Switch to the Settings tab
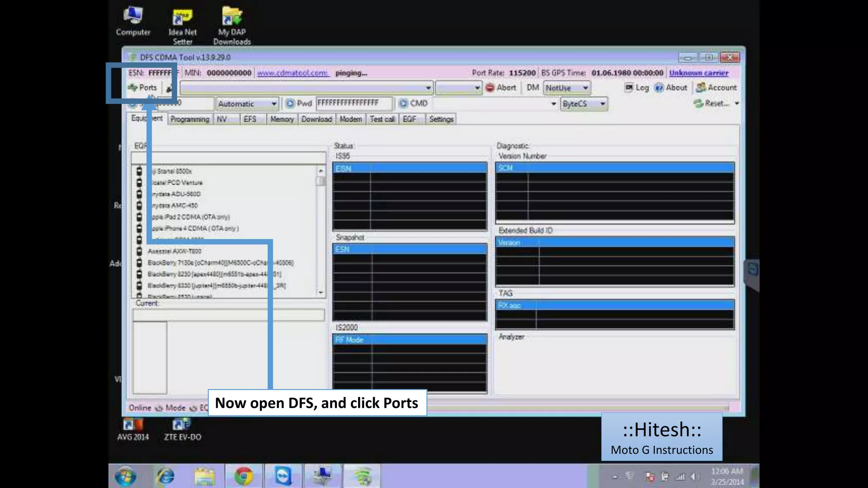Screen dimensions: 868x488 (x=441, y=119)
